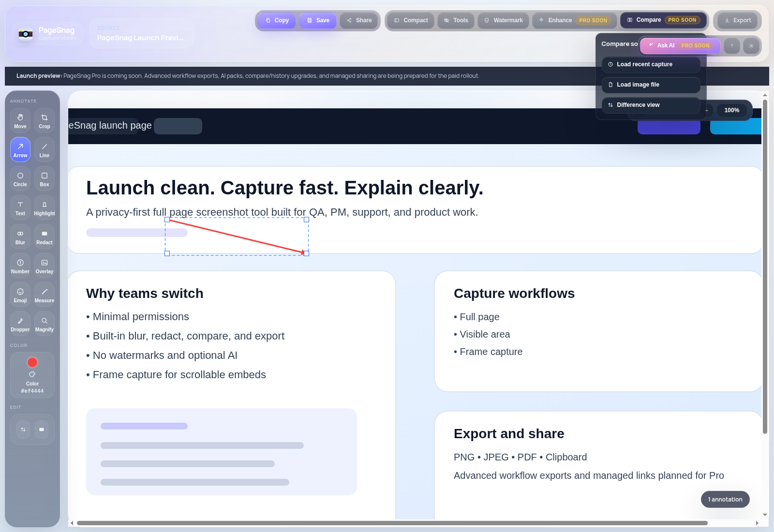Click the arrow's bottom-right selection handle
The width and height of the screenshot is (774, 532).
point(307,253)
